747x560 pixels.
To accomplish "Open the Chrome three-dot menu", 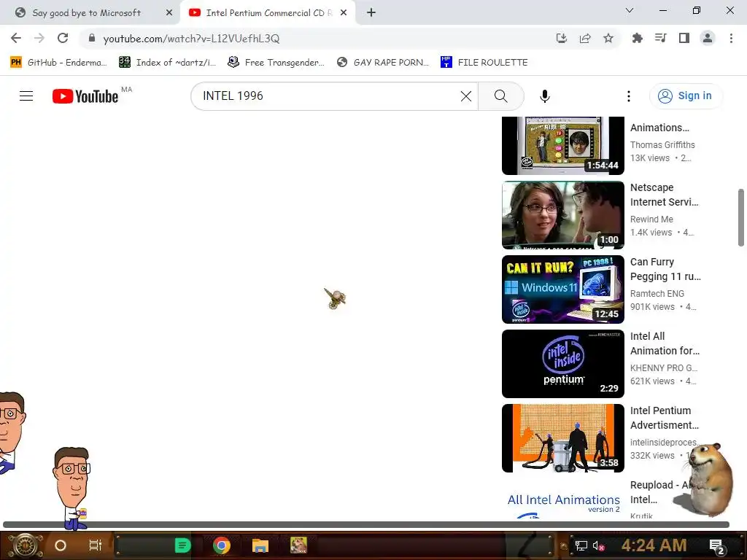I will 731,38.
